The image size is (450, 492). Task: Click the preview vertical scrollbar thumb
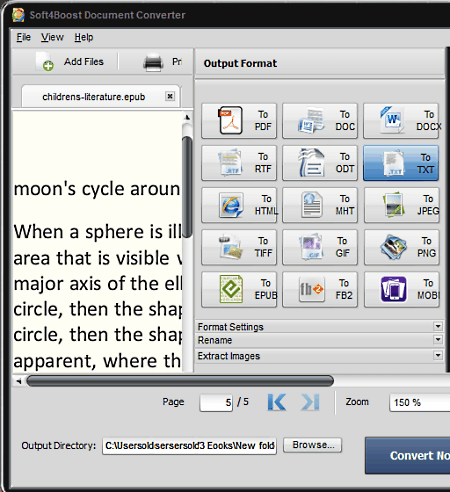click(x=188, y=187)
